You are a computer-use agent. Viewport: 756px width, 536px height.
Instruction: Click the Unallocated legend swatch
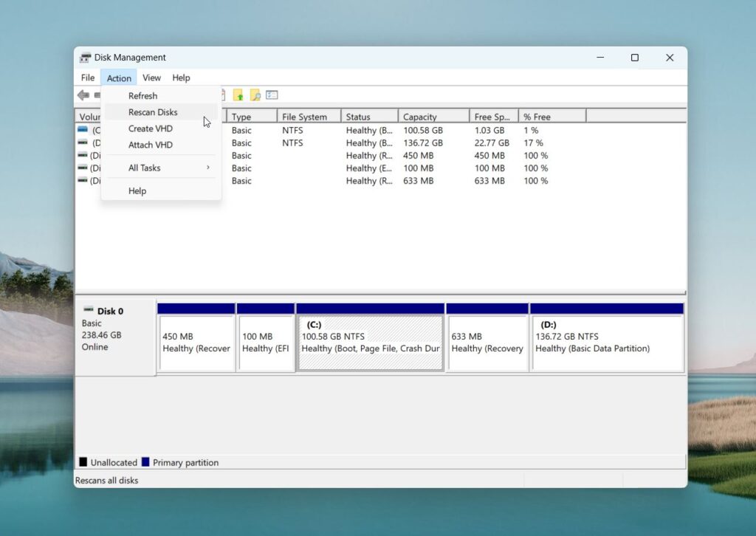tap(83, 461)
